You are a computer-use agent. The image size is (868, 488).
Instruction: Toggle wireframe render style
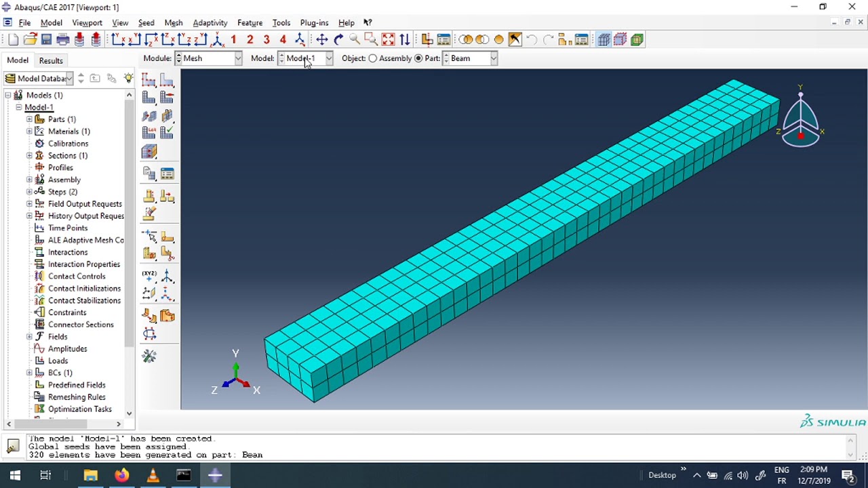tap(604, 40)
